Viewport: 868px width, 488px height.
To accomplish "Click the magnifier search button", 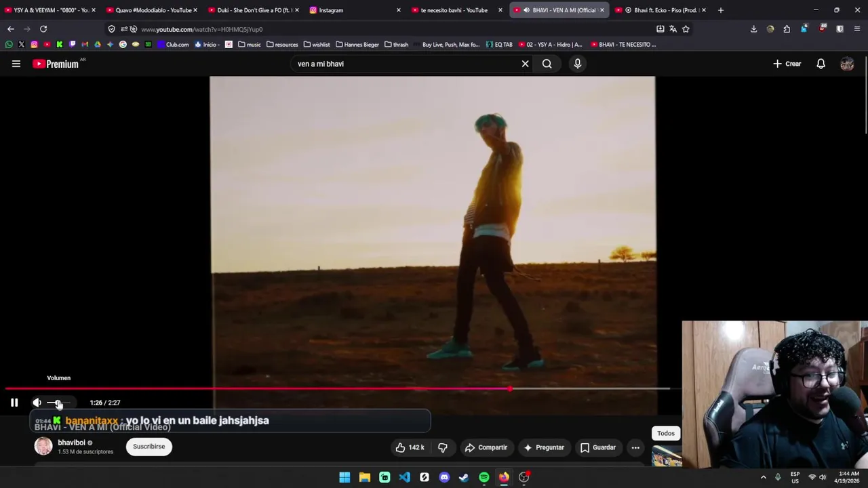I will tap(547, 64).
